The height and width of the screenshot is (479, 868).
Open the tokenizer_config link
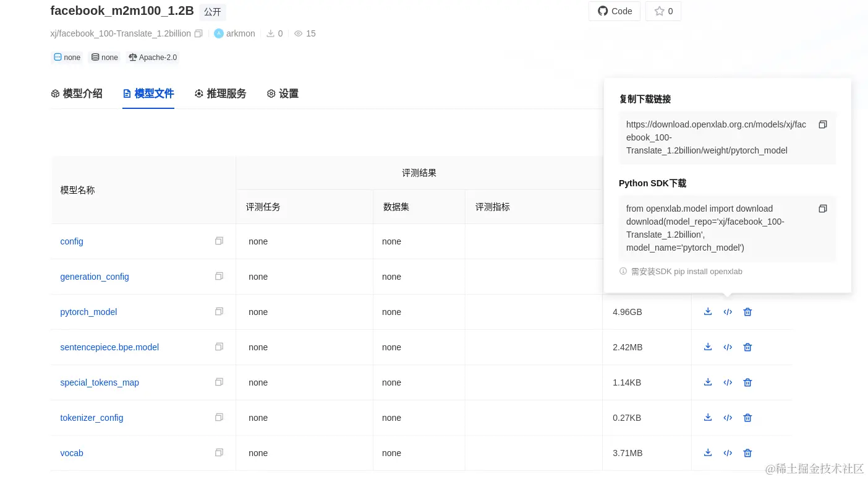[x=91, y=418]
